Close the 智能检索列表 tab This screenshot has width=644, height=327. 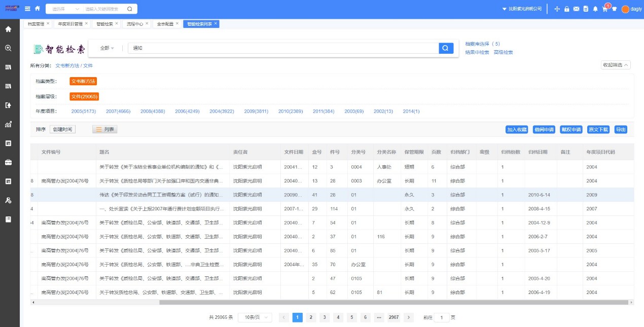point(216,23)
